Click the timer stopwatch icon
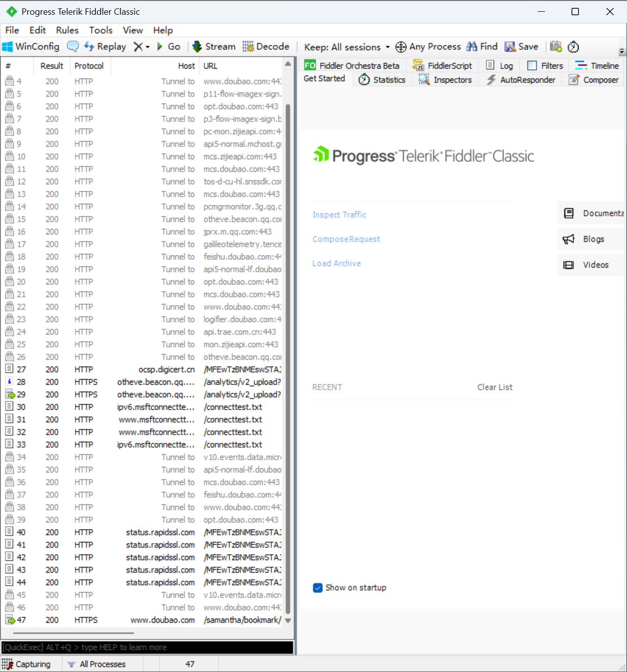Viewport: 627px width, 672px height. (x=573, y=47)
